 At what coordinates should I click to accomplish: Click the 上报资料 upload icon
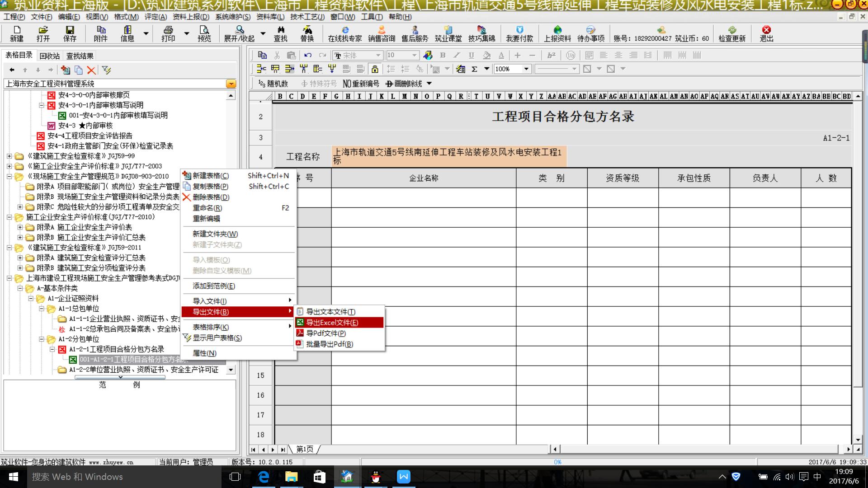coord(557,33)
